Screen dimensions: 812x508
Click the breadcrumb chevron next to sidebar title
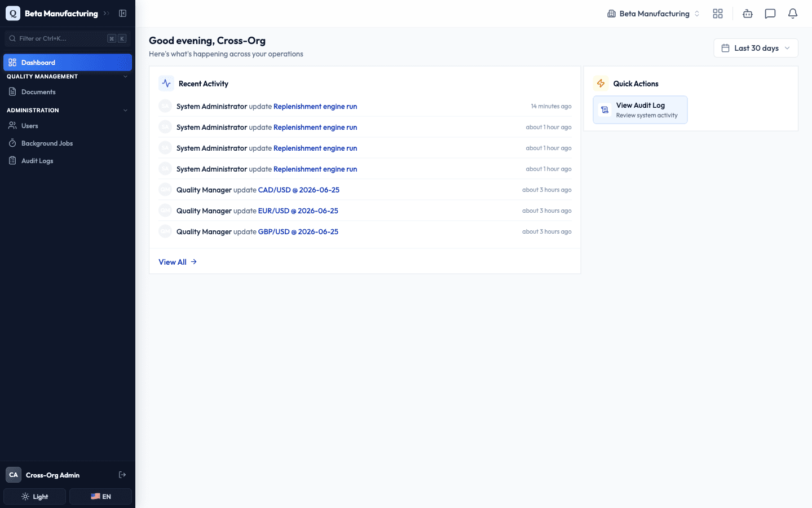[x=106, y=14]
